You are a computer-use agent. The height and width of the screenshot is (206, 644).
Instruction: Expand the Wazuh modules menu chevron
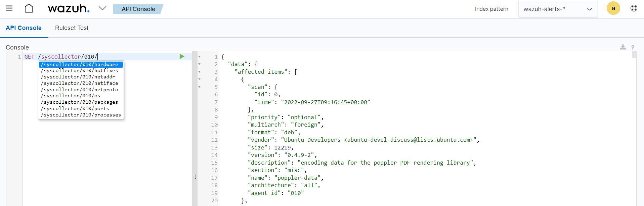102,8
